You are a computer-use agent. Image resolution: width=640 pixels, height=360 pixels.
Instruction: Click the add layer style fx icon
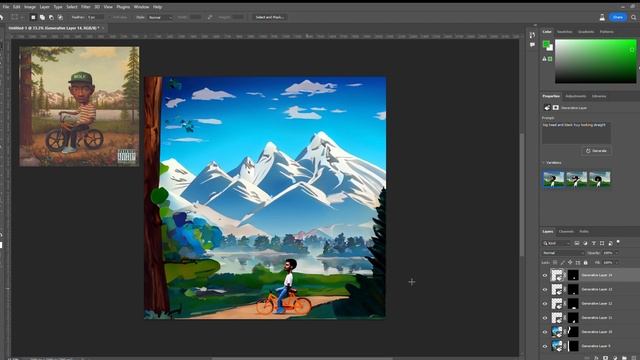[596, 358]
